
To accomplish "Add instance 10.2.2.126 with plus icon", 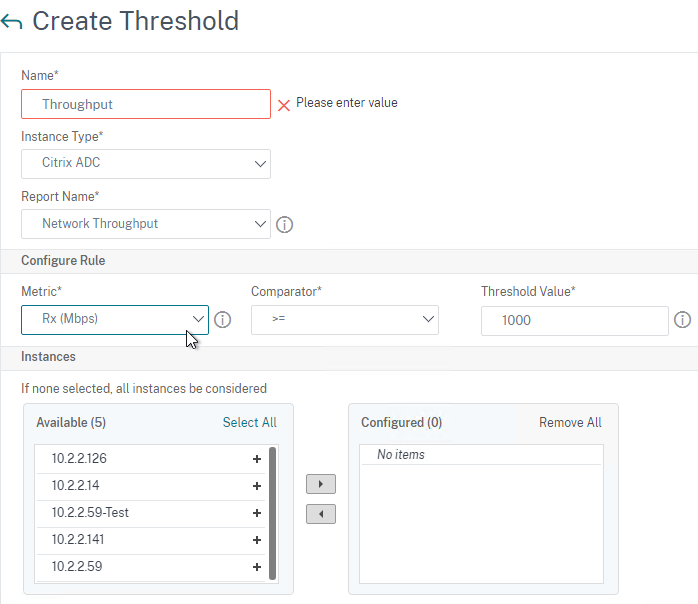I will click(x=257, y=459).
